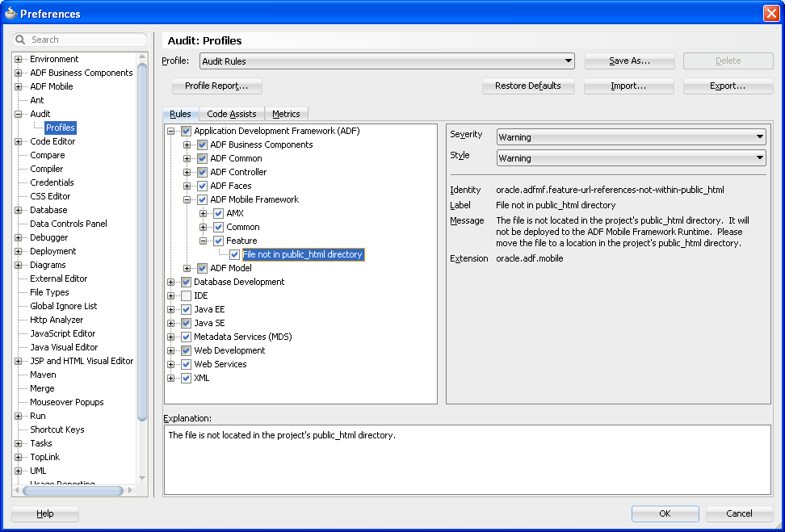Toggle AMX checkbox
Screen dimensions: 785x532
coord(218,213)
